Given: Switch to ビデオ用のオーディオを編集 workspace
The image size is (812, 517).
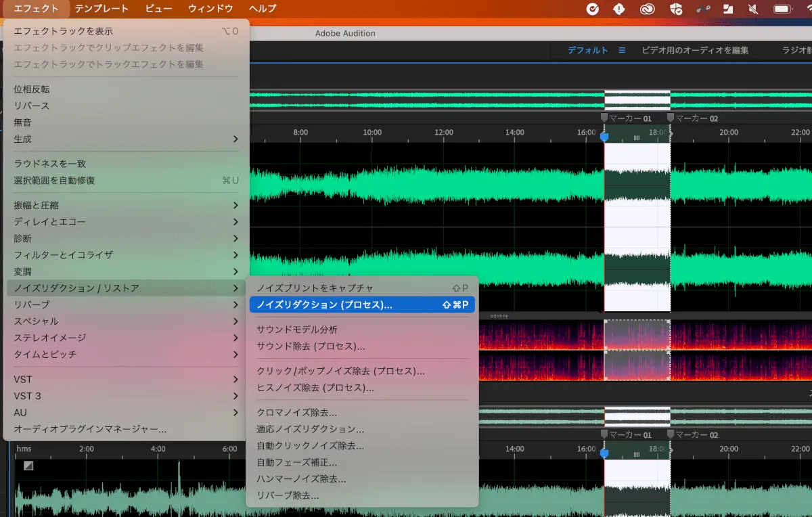Looking at the screenshot, I should [x=695, y=51].
